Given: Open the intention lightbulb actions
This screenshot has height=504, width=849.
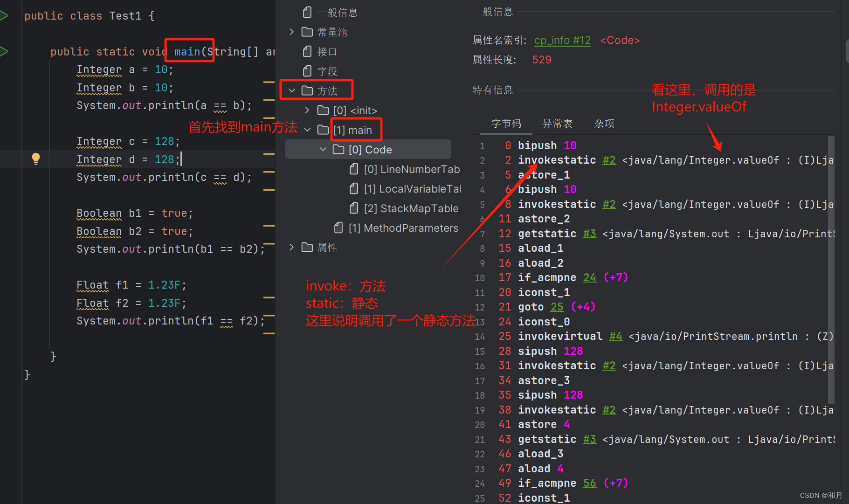Looking at the screenshot, I should [36, 159].
